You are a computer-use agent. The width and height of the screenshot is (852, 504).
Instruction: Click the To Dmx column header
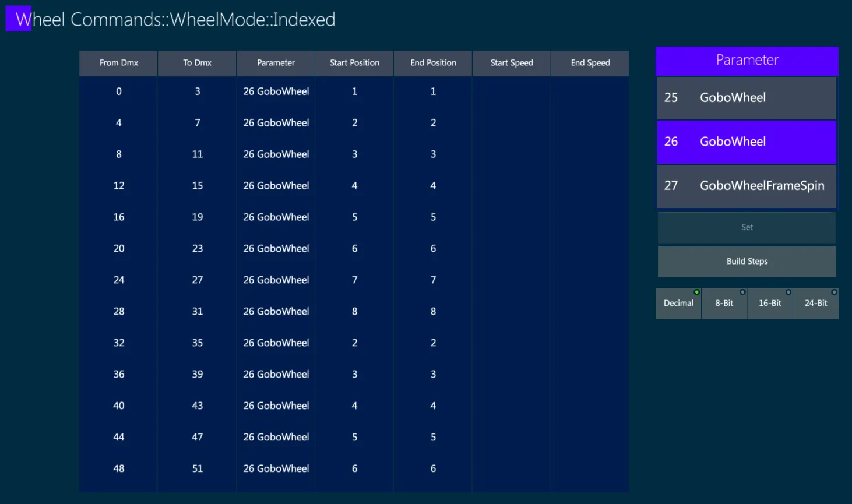pos(198,63)
